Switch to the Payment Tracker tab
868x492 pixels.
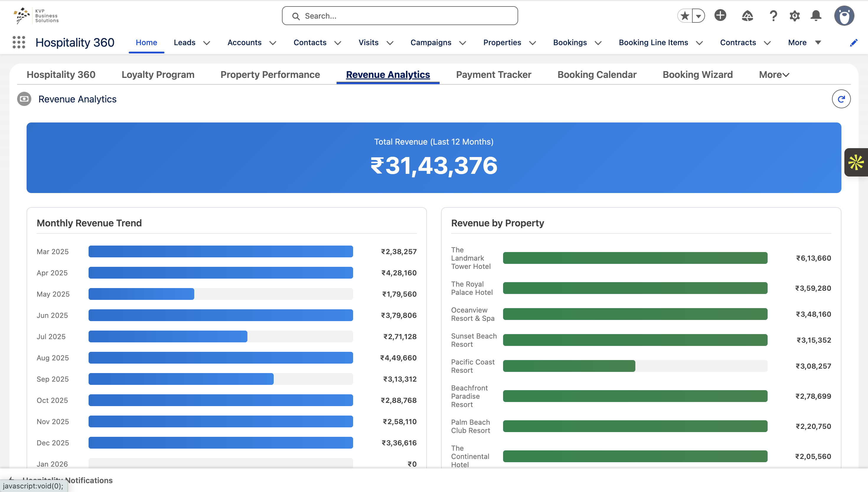coord(493,75)
